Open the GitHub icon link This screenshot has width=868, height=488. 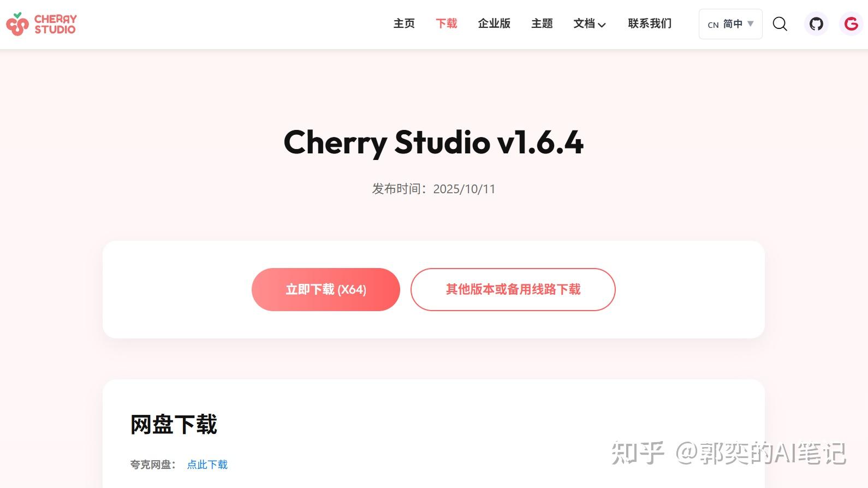point(816,24)
